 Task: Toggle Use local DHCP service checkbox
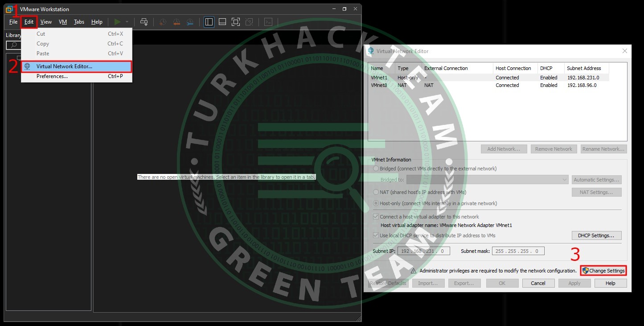click(376, 235)
